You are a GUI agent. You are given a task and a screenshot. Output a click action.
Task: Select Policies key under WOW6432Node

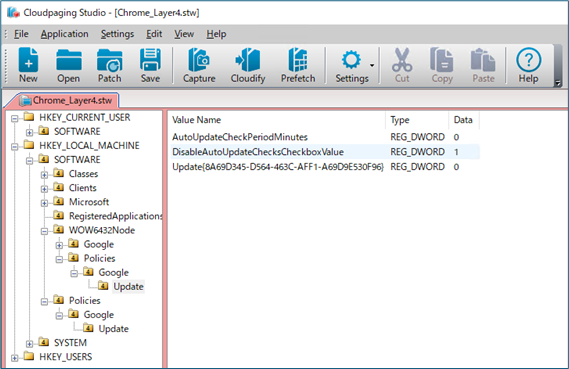pos(99,258)
